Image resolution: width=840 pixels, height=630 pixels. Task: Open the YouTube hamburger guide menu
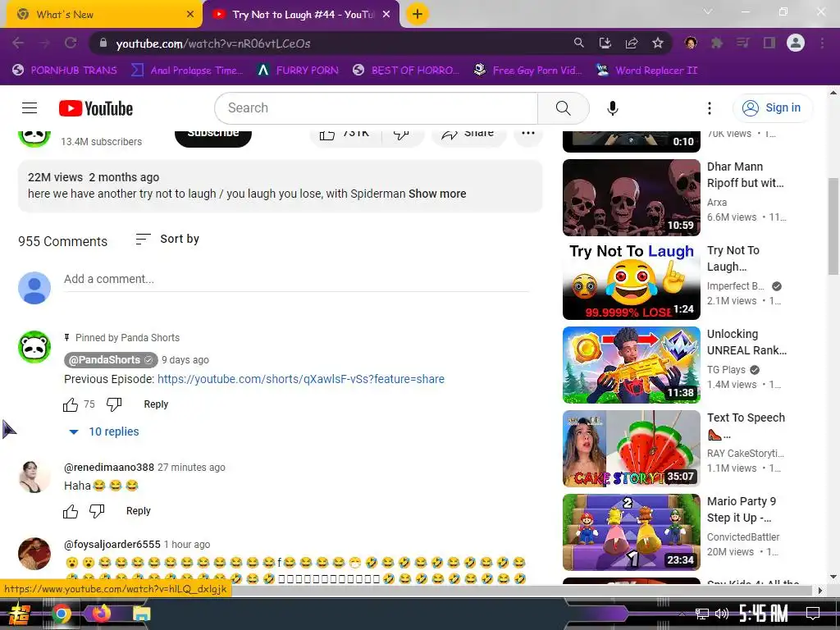point(30,108)
